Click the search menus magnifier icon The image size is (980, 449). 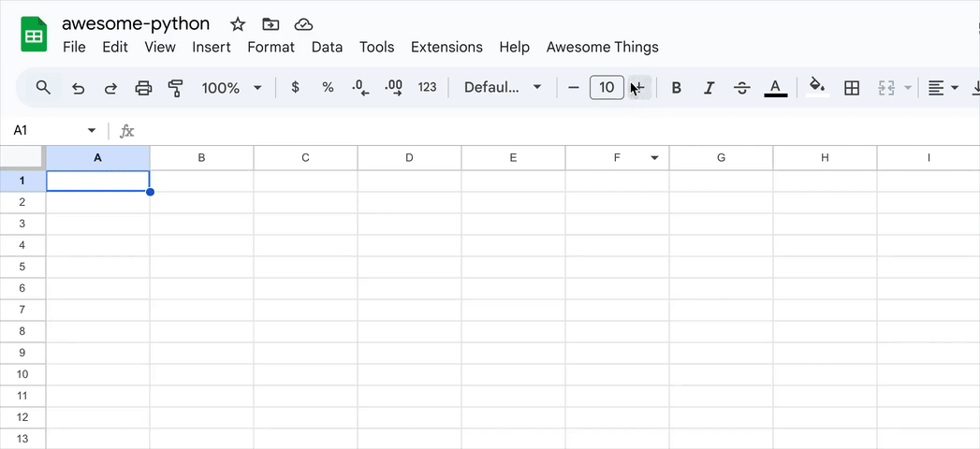coord(43,87)
